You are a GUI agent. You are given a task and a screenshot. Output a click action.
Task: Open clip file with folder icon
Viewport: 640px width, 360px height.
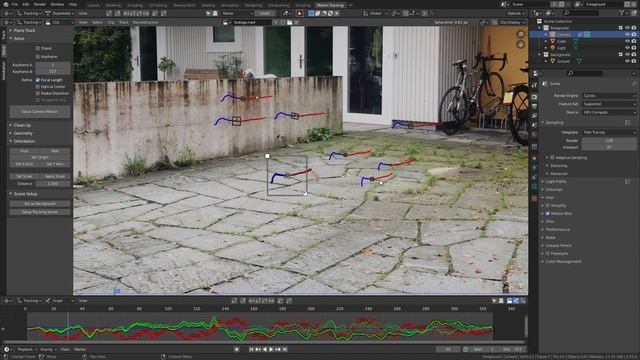pos(289,22)
